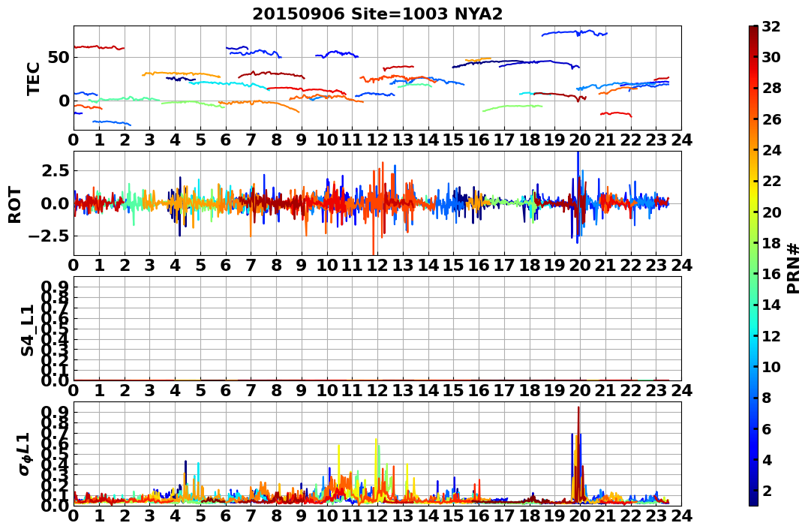Click the colorbar tick label '20'
This screenshot has width=808, height=532.
point(771,212)
